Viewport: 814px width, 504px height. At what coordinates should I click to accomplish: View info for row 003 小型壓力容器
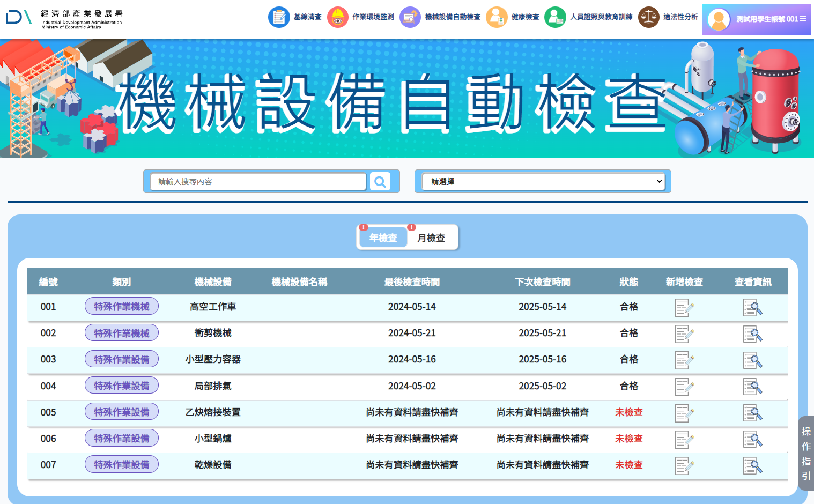753,360
